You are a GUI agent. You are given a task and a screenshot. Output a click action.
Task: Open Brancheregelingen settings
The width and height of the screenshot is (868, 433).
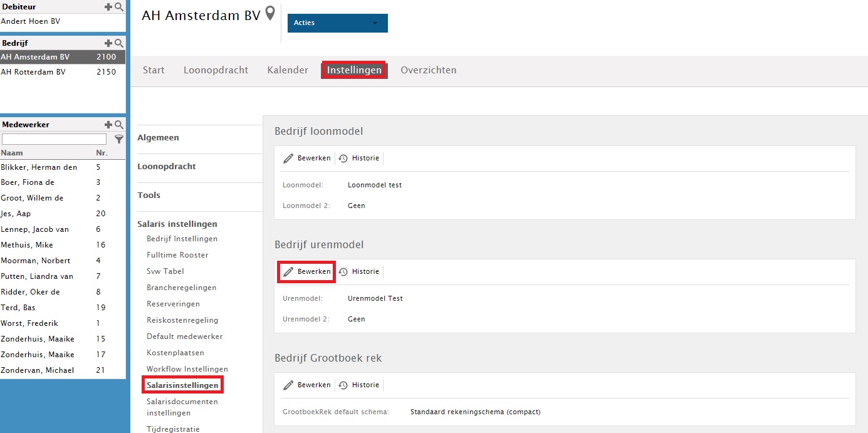click(182, 288)
